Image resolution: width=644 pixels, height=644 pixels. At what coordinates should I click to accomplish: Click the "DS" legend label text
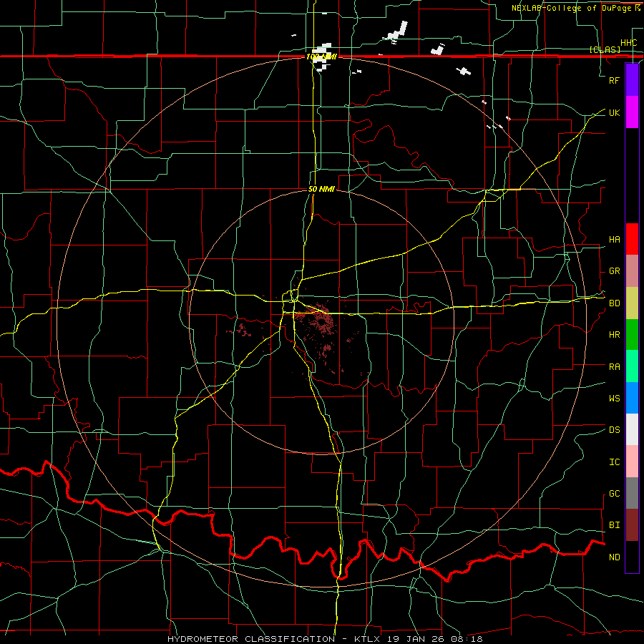pyautogui.click(x=614, y=430)
